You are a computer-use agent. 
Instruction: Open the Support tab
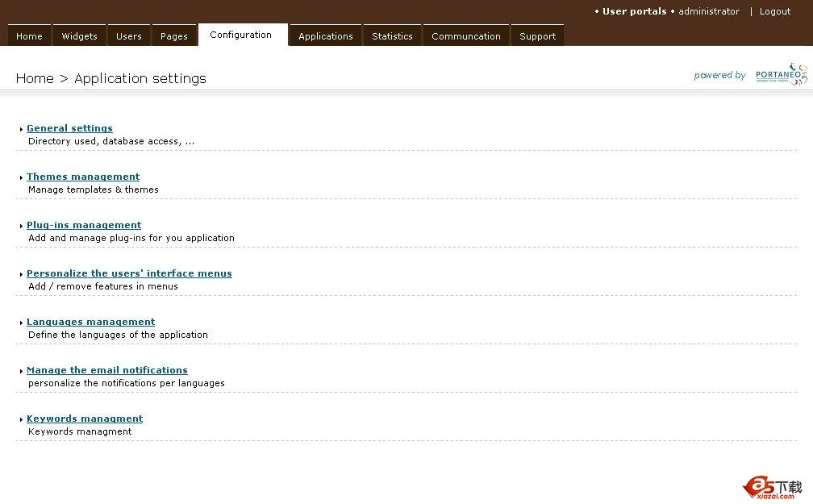tap(537, 36)
